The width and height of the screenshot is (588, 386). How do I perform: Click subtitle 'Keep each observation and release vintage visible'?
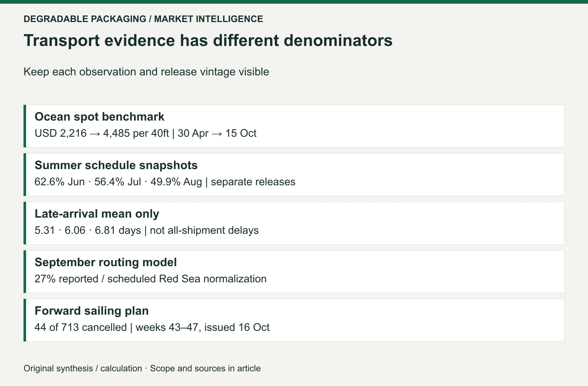coord(146,72)
